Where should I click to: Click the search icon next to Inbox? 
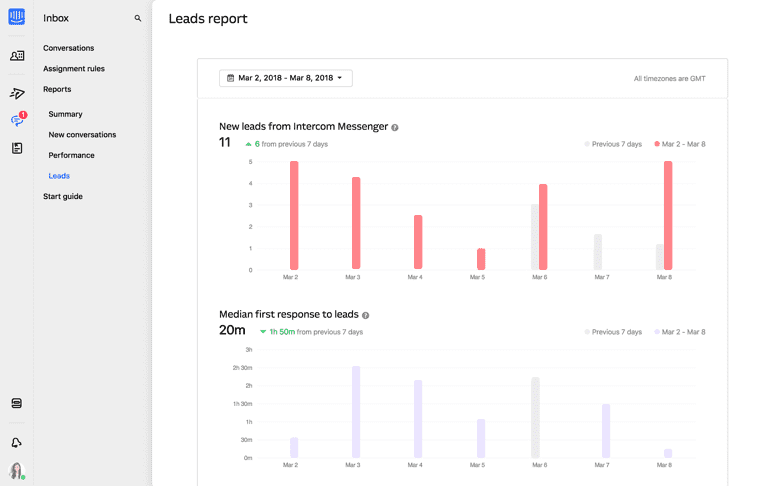[138, 18]
